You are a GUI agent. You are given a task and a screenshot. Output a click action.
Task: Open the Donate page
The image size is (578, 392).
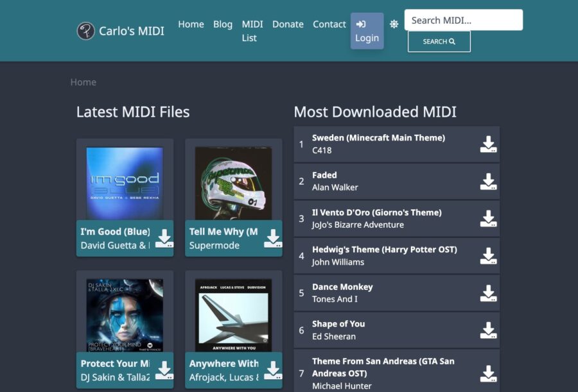point(288,24)
